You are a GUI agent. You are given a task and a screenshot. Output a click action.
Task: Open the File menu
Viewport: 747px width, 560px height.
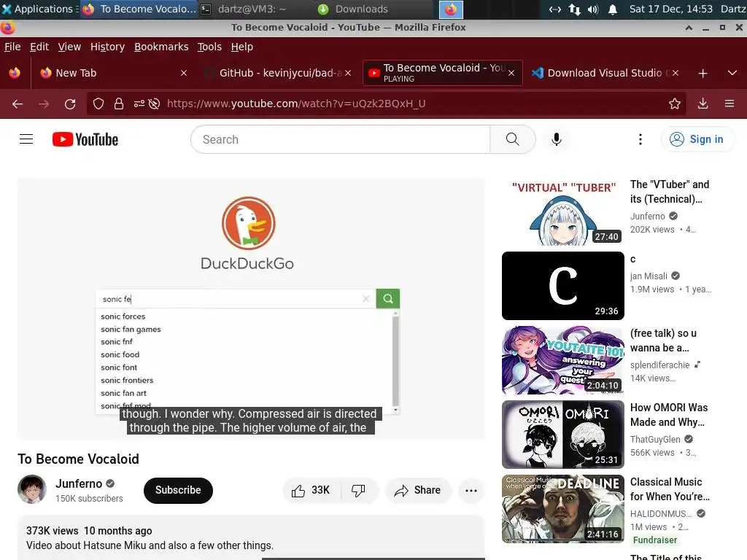point(12,47)
